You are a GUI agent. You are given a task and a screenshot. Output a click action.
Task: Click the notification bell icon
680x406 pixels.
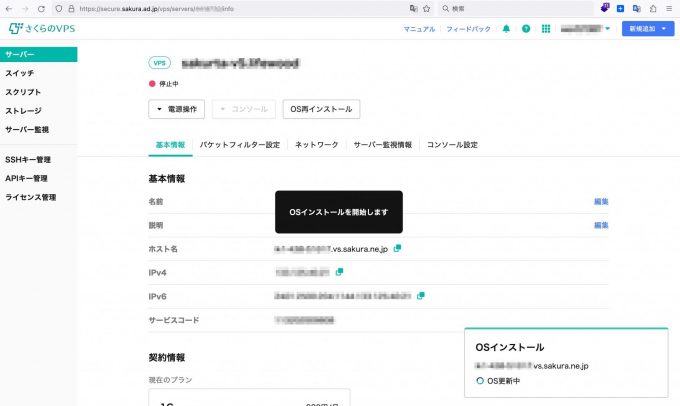coord(506,29)
